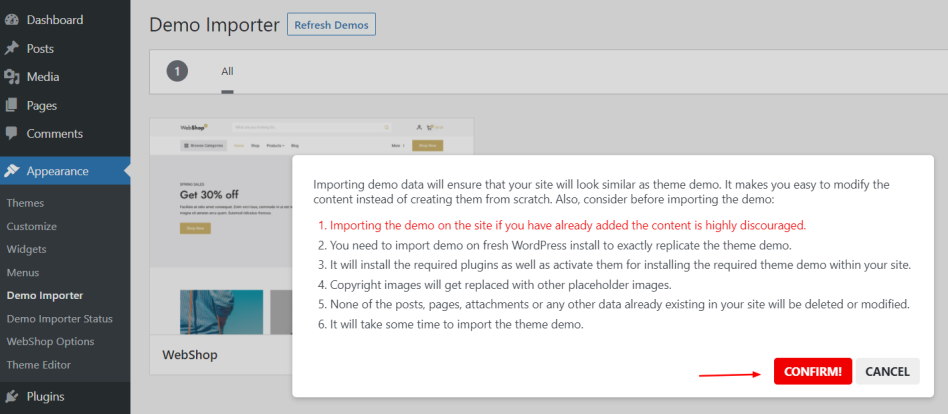Click the Comments speech bubble icon
948x414 pixels.
(11, 134)
